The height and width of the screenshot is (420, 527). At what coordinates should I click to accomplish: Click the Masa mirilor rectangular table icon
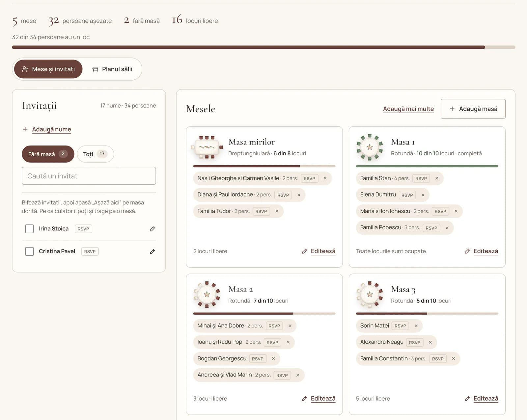(x=207, y=147)
